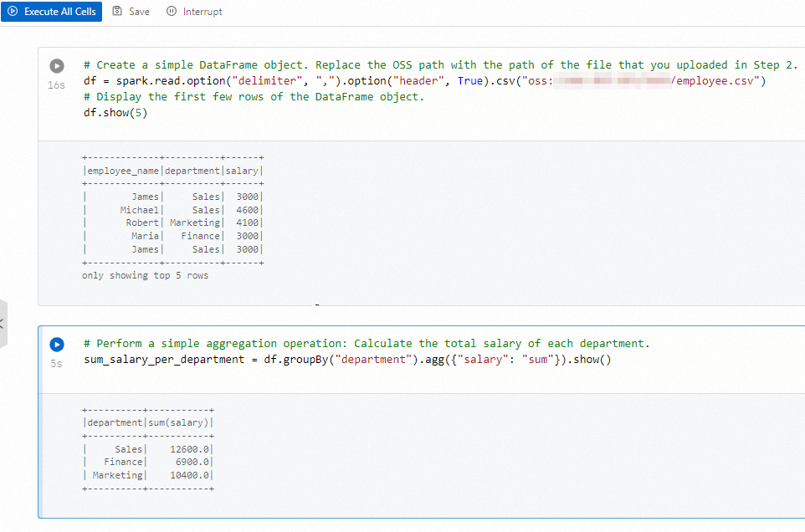Click the comment about simple aggregation operation
This screenshot has height=532, width=805.
pyautogui.click(x=367, y=343)
